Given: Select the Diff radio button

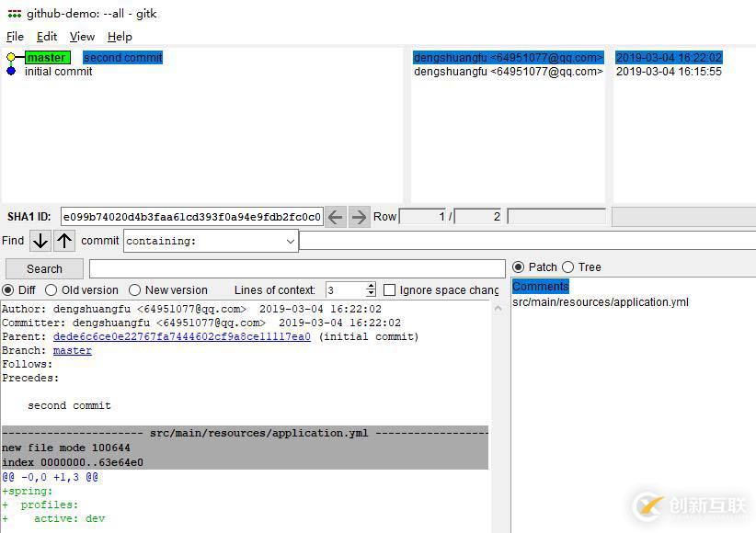Looking at the screenshot, I should (x=7, y=290).
